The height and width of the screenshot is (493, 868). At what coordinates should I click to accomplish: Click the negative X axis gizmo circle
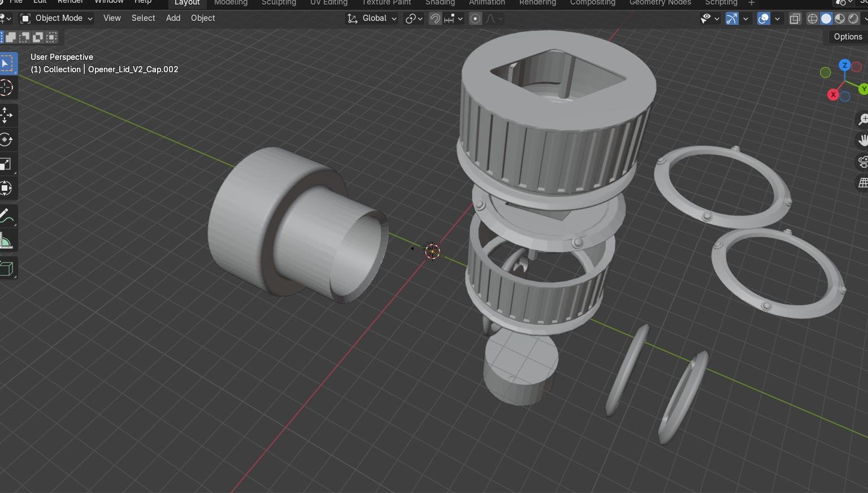click(857, 67)
